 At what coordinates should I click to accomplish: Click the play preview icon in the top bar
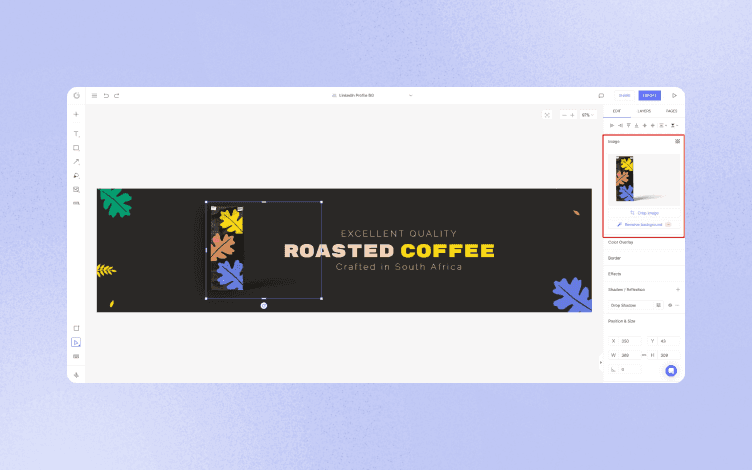point(674,95)
